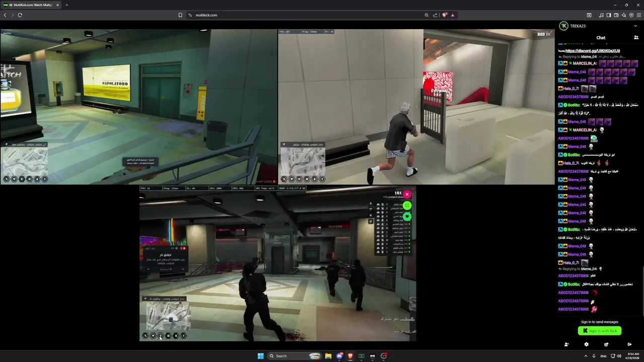Click the top-left stream video
Viewport: 644px width, 362px height.
point(139,107)
